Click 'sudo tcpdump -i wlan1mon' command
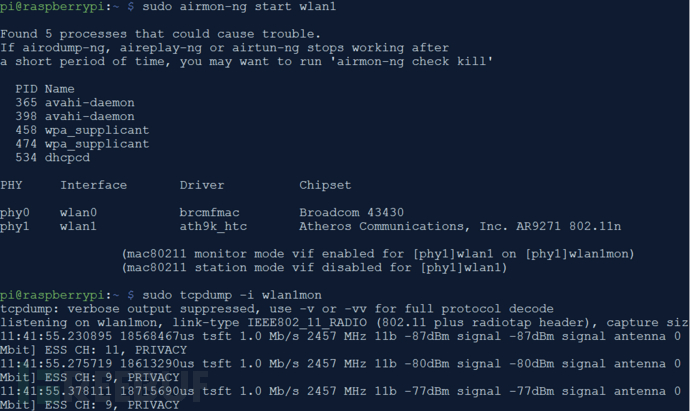 231,295
